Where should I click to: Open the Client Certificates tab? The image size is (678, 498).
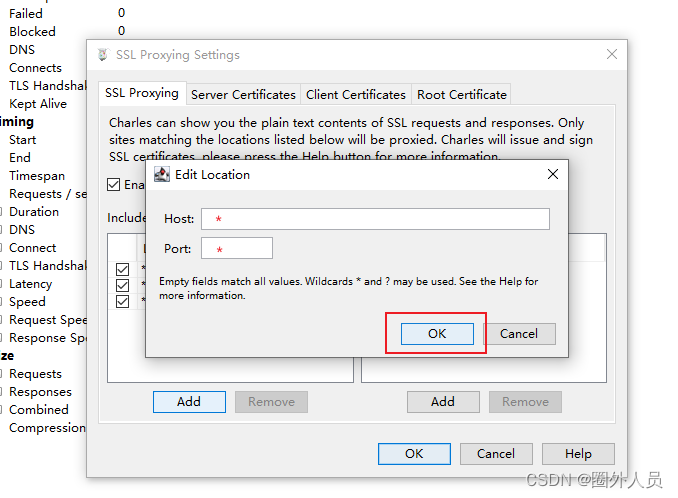(355, 95)
